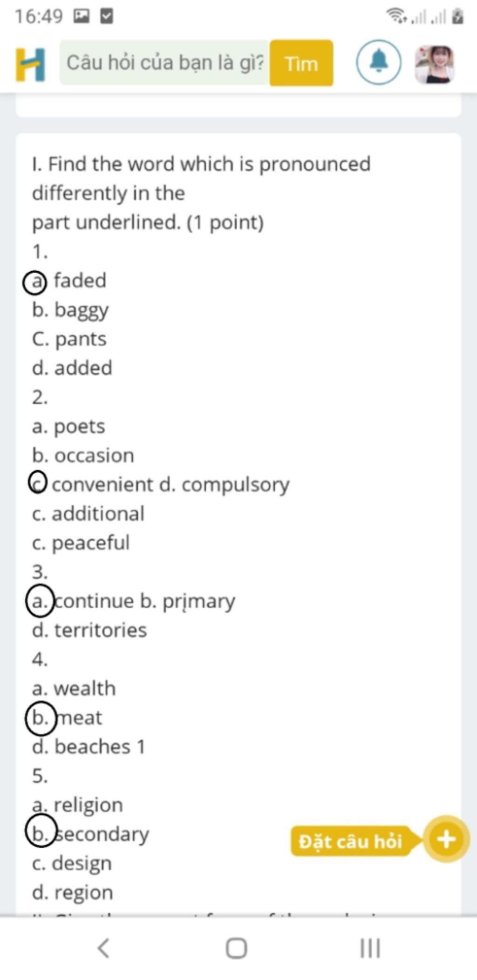Open the Hoc24 logo home icon
This screenshot has height=980, width=477.
pos(31,64)
